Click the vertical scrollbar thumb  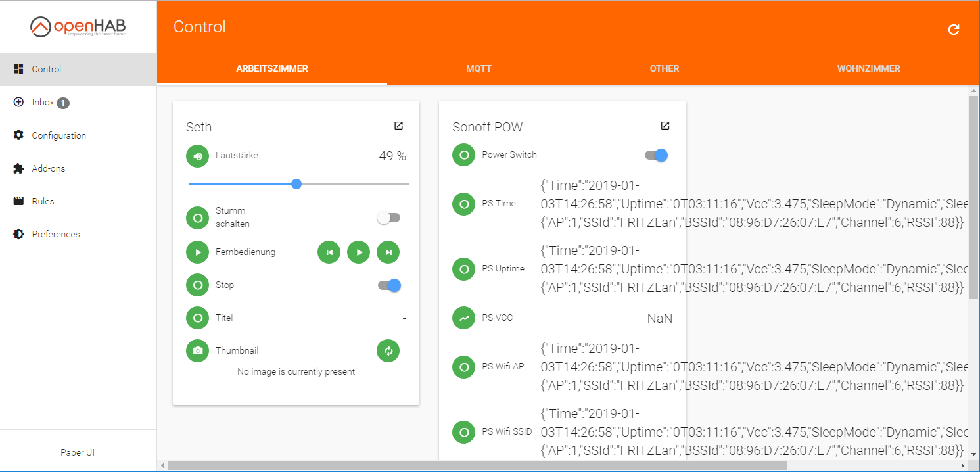coord(974,196)
